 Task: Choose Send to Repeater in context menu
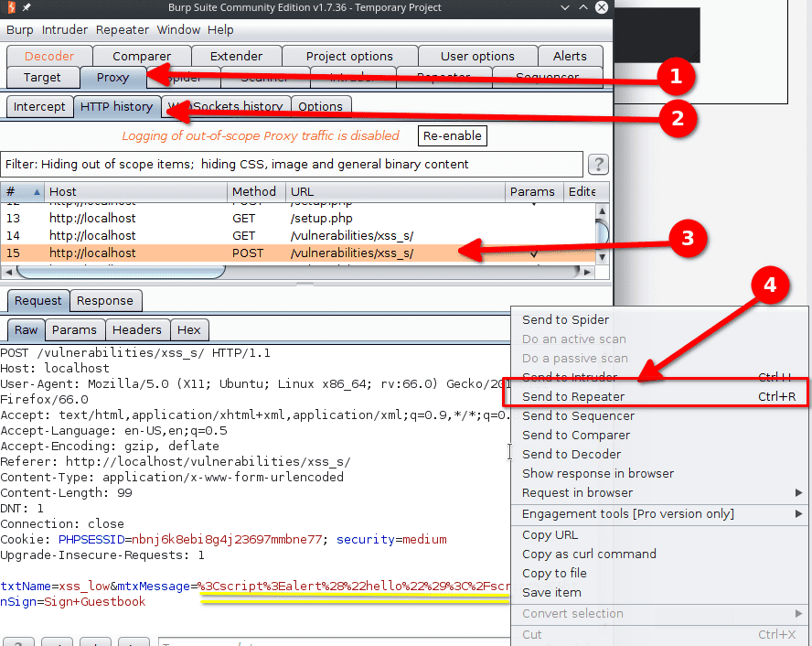pyautogui.click(x=659, y=397)
